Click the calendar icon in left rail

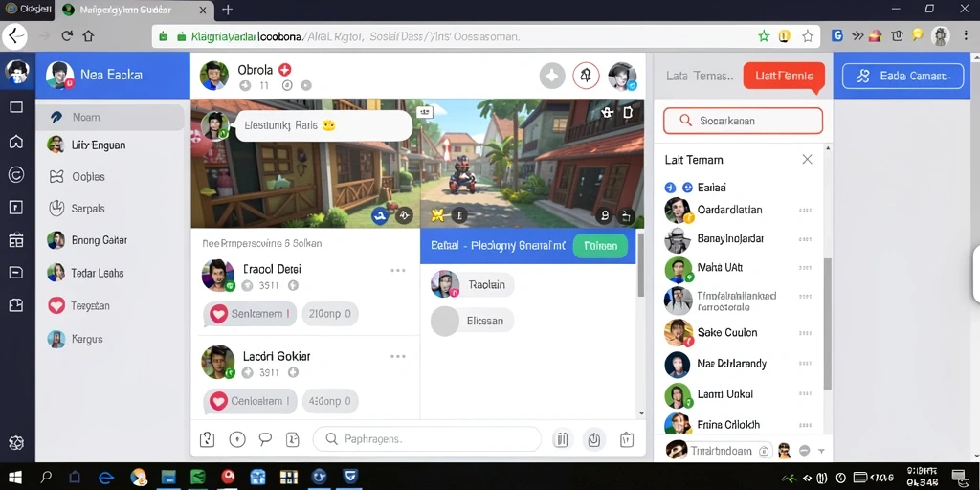[x=16, y=240]
